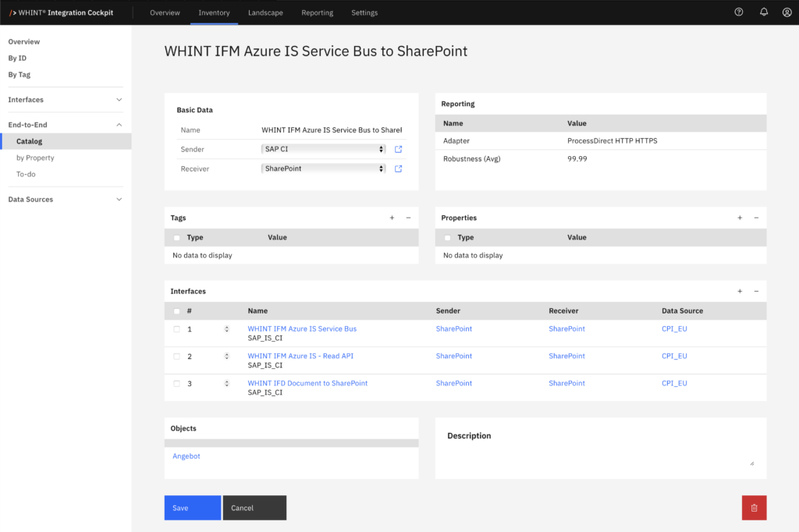Click the red delete trash button
This screenshot has width=799, height=532.
click(754, 508)
